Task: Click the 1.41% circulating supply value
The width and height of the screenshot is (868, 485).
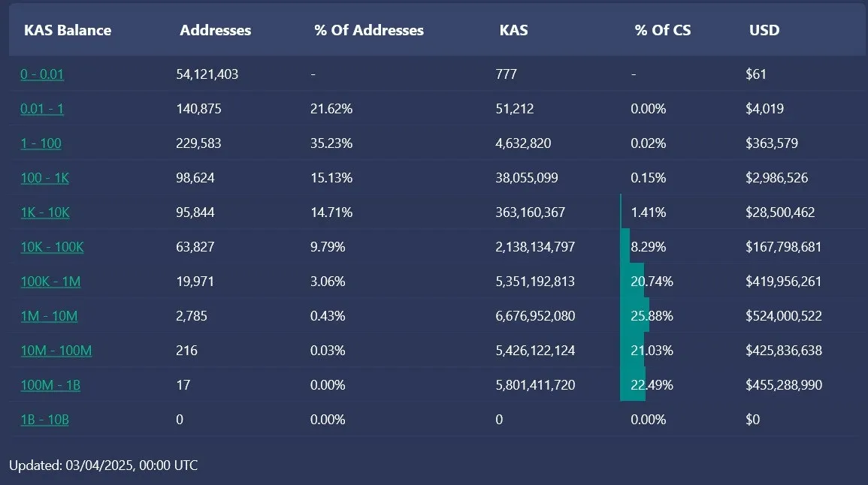Action: (649, 212)
